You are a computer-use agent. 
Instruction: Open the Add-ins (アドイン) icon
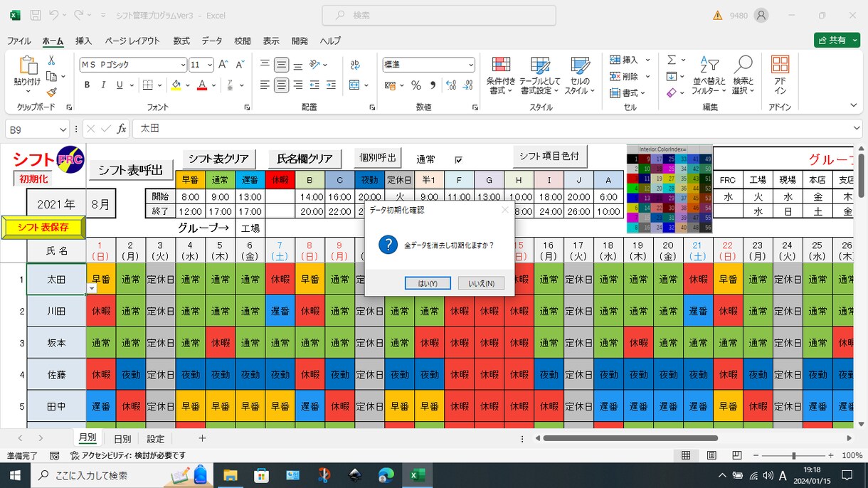[x=780, y=75]
